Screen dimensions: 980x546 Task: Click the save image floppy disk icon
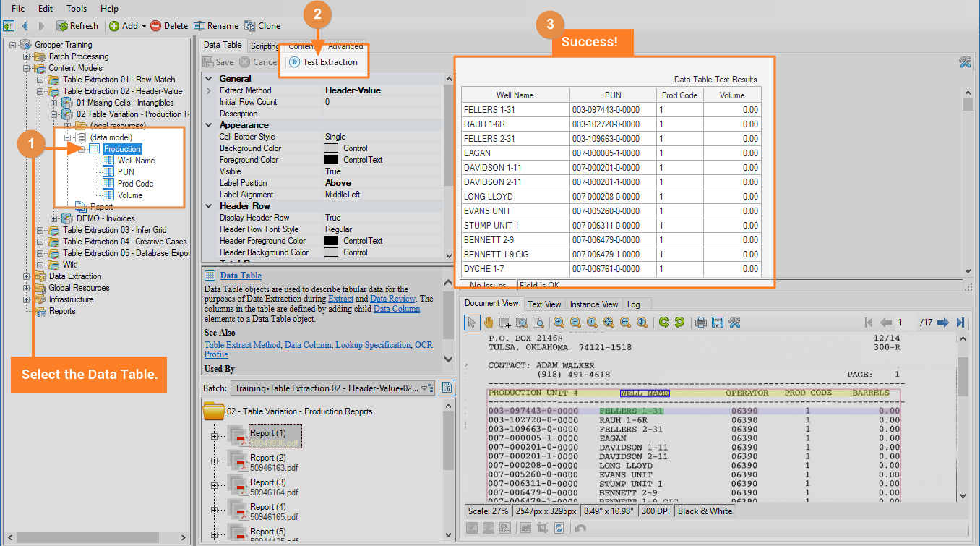point(718,323)
